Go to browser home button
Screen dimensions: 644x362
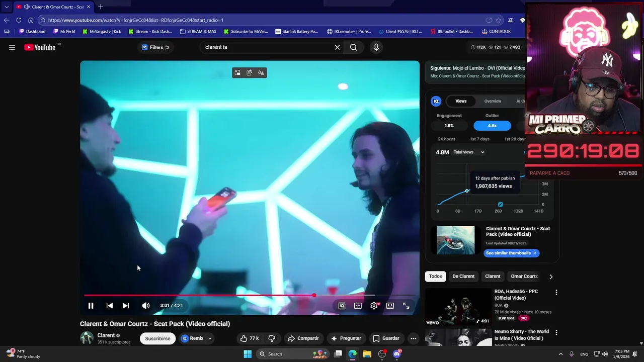click(x=31, y=20)
